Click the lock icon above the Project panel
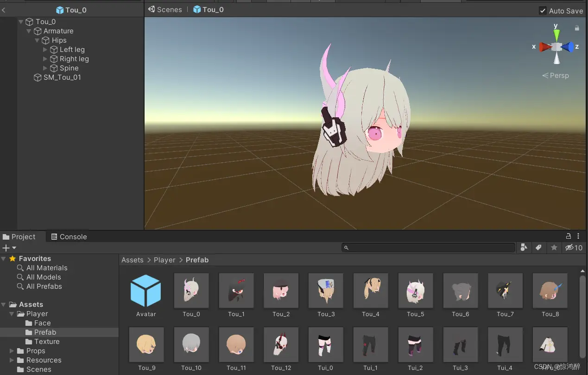The image size is (588, 375). coord(568,236)
